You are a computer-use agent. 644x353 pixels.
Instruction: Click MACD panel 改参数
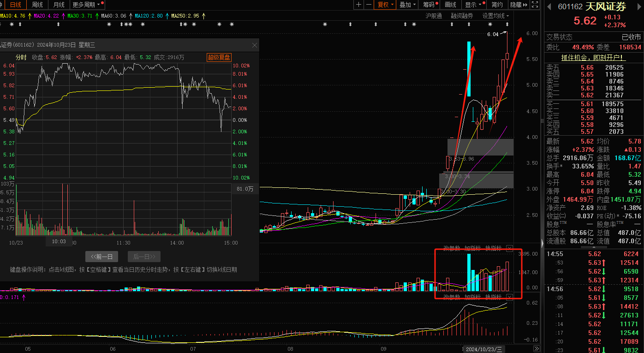click(x=452, y=297)
